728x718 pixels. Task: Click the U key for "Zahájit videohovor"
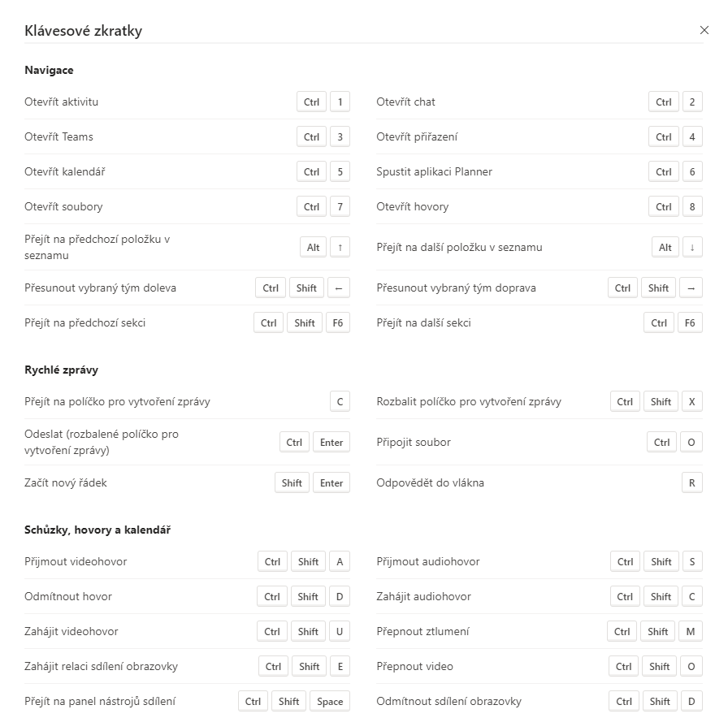pyautogui.click(x=340, y=632)
